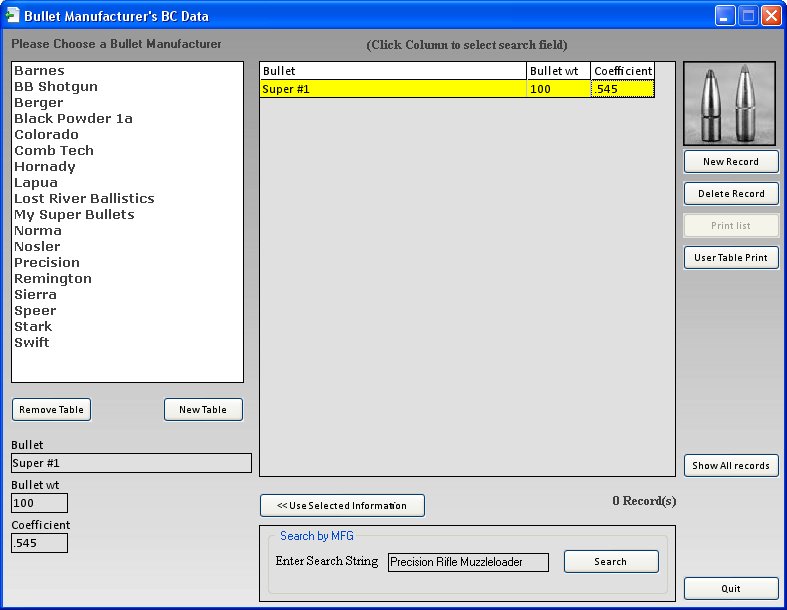Image resolution: width=787 pixels, height=610 pixels.
Task: Click the app icon in title bar
Action: pyautogui.click(x=12, y=16)
